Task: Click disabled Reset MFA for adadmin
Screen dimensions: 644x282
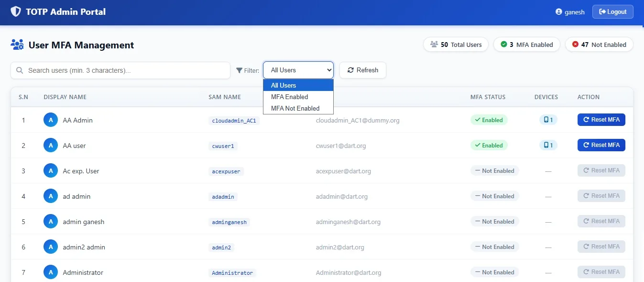Action: coord(601,196)
